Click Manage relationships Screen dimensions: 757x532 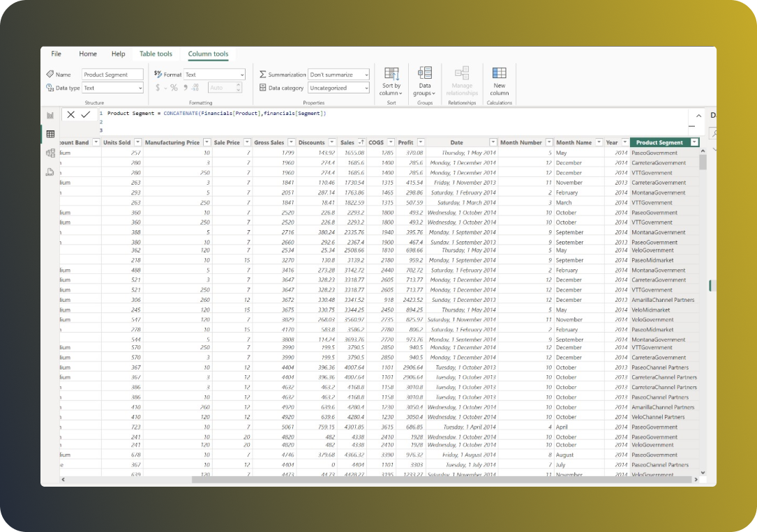pos(462,79)
